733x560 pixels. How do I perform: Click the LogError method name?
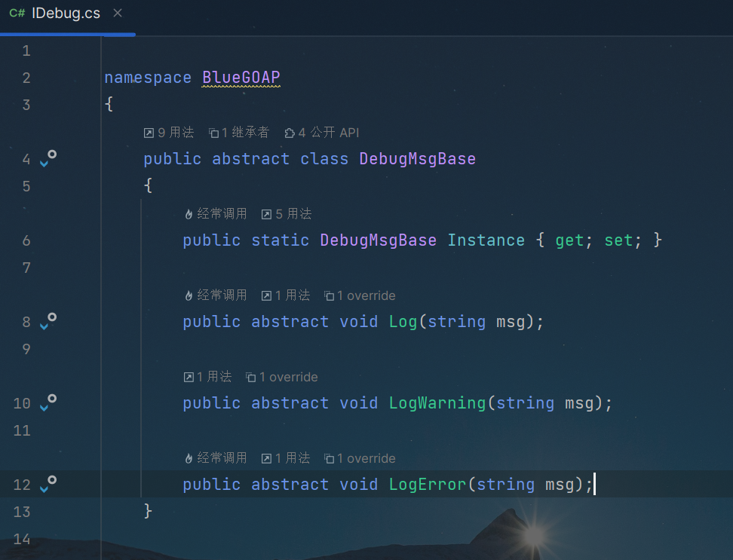point(428,485)
